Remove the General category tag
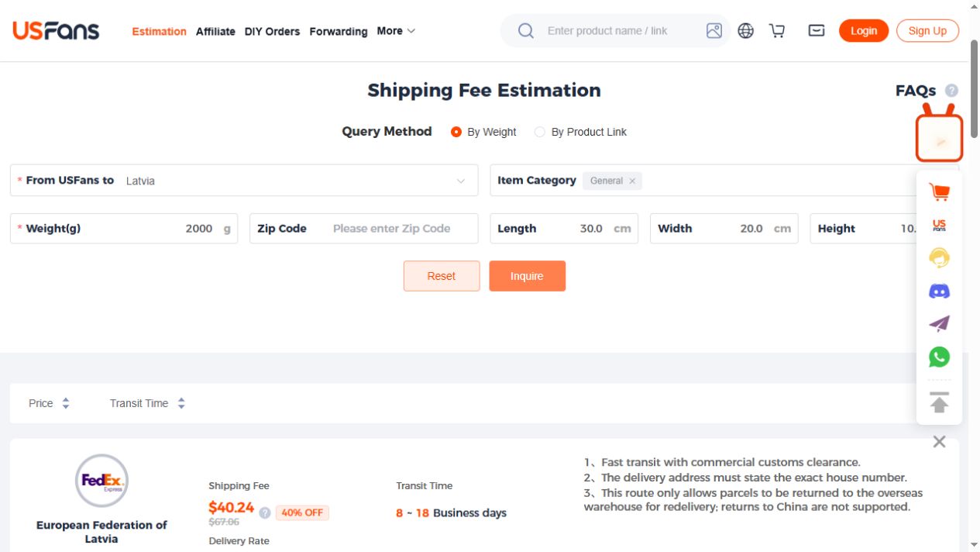The width and height of the screenshot is (980, 552). coord(632,181)
